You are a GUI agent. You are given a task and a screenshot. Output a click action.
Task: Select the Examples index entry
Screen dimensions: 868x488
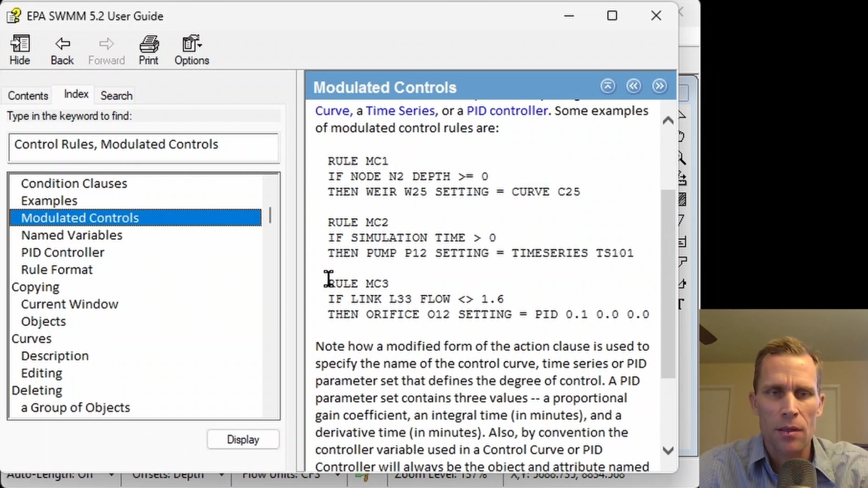[x=49, y=201]
